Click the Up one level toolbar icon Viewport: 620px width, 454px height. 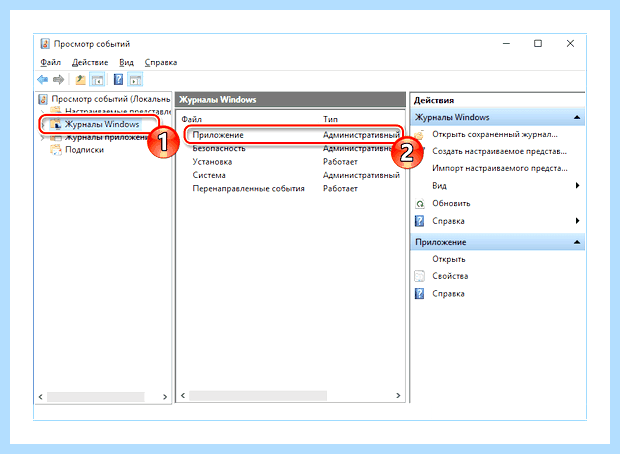pos(80,80)
